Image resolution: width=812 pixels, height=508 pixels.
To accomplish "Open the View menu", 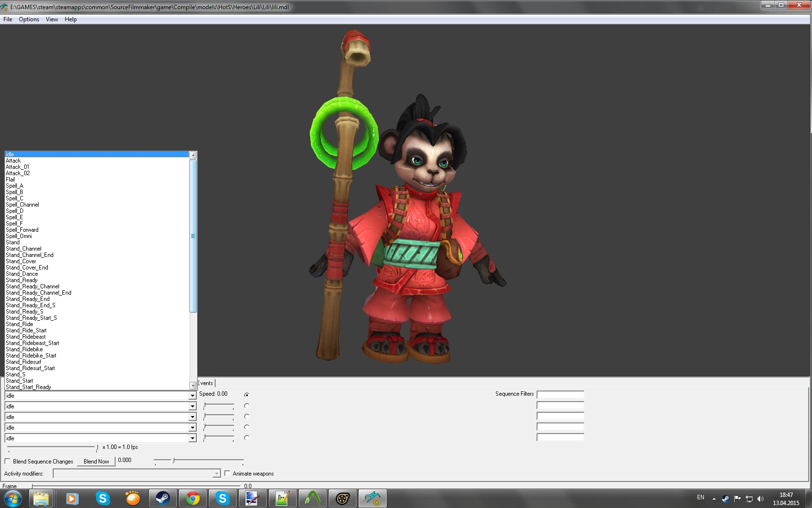I will [x=52, y=19].
